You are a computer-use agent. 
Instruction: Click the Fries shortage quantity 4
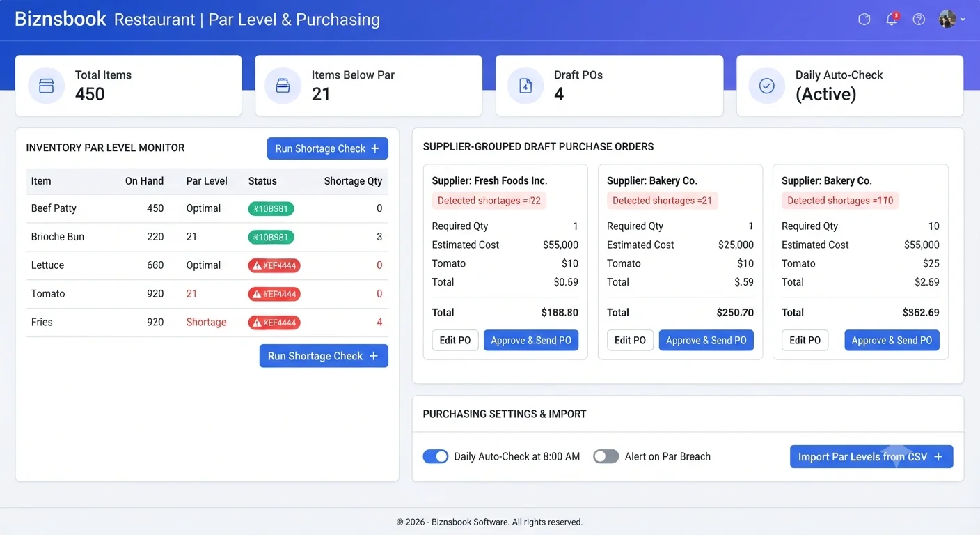tap(379, 323)
